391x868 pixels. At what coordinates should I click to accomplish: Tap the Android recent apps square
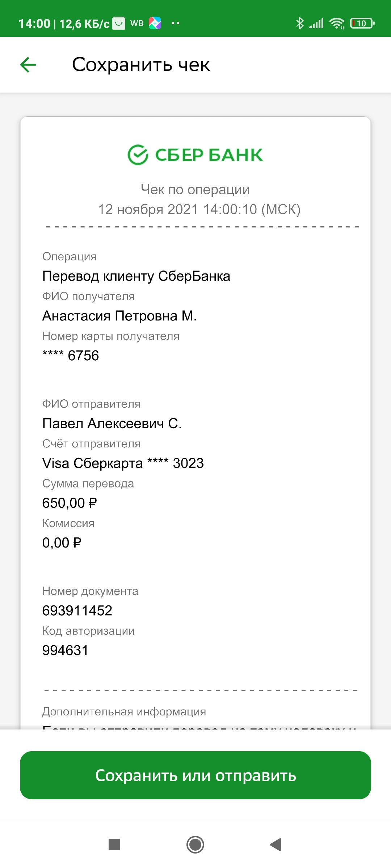pos(114,844)
